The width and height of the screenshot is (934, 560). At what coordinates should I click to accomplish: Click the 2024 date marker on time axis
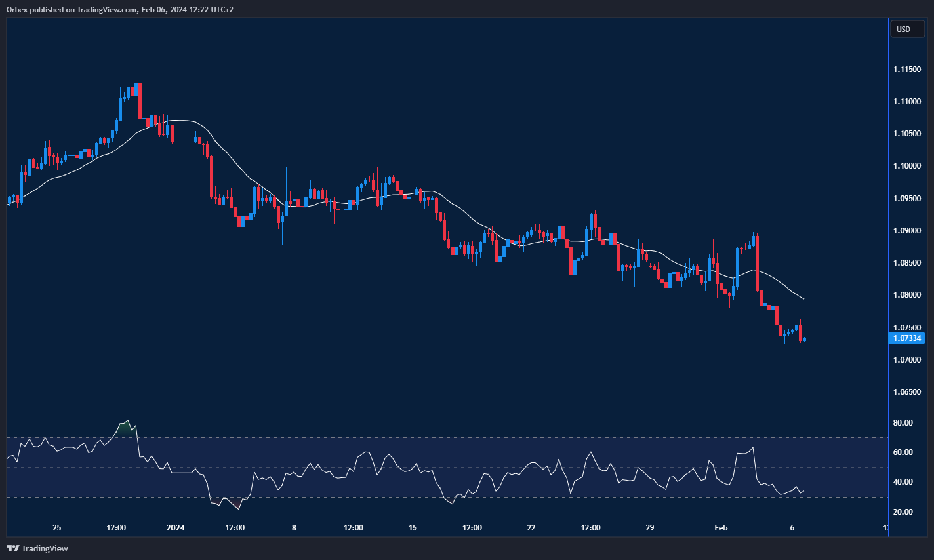click(x=176, y=528)
